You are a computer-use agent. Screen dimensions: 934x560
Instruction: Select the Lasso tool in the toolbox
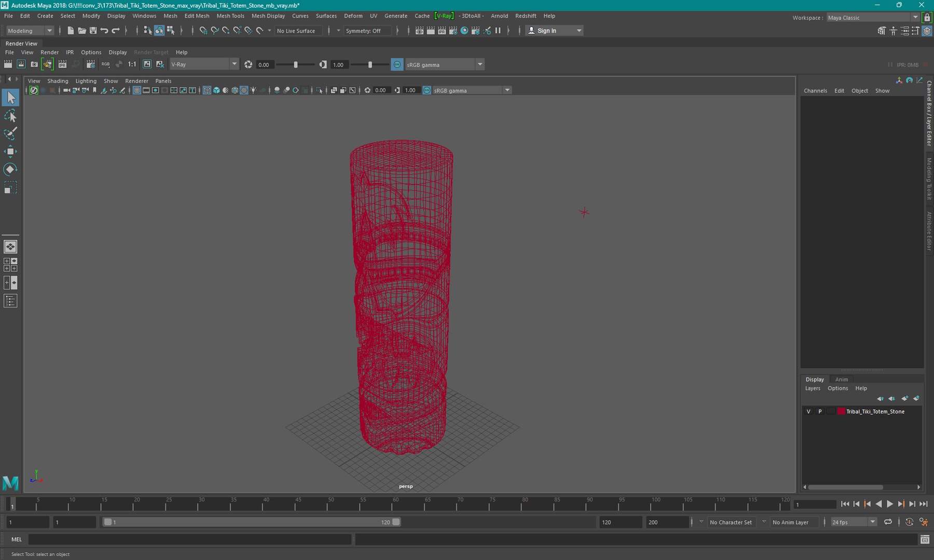(10, 116)
